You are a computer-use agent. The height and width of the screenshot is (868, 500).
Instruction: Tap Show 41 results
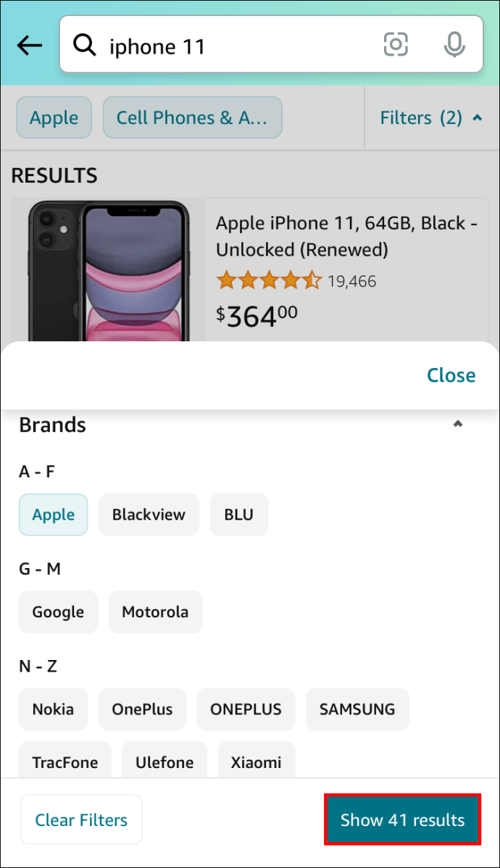[x=402, y=819]
